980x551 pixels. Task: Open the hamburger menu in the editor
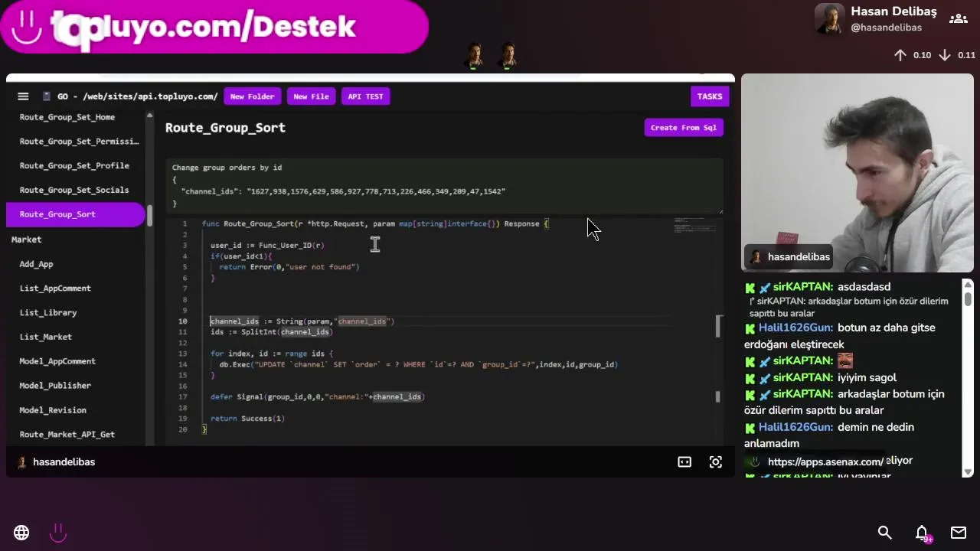pyautogui.click(x=23, y=96)
